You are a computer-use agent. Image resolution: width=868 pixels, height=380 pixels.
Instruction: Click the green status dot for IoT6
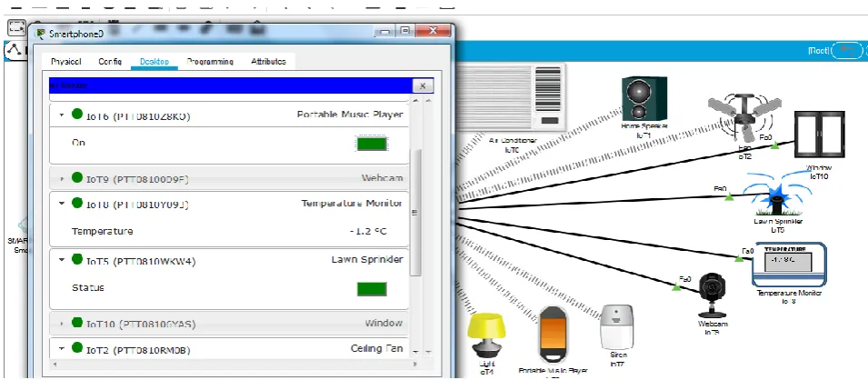(x=77, y=115)
